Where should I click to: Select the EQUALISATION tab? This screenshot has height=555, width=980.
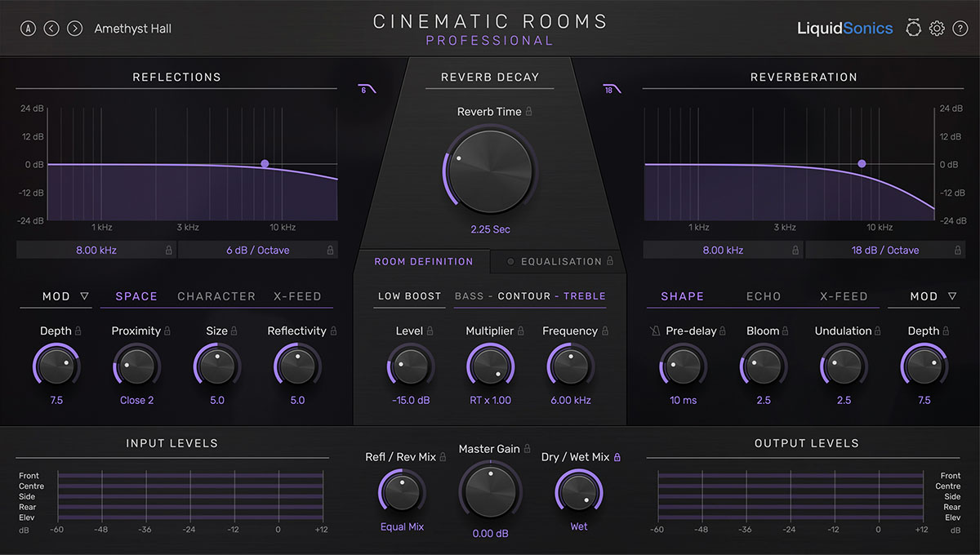coord(561,261)
